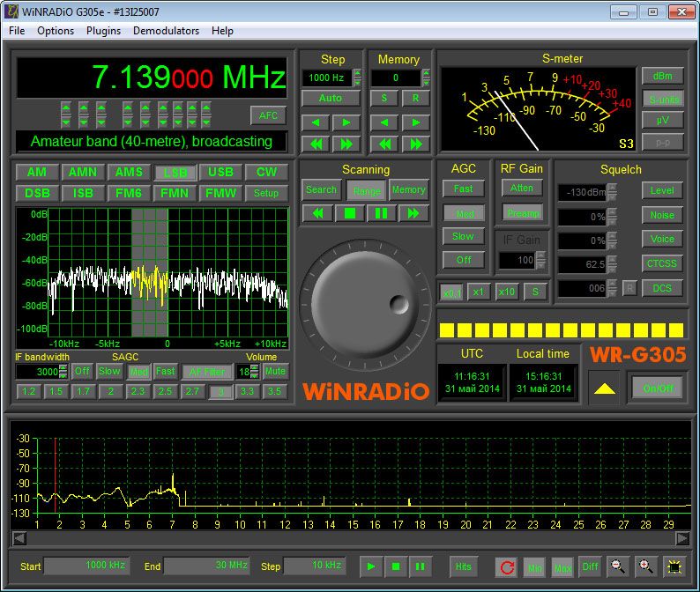Open the Plugins menu
This screenshot has width=700, height=592.
pos(103,30)
